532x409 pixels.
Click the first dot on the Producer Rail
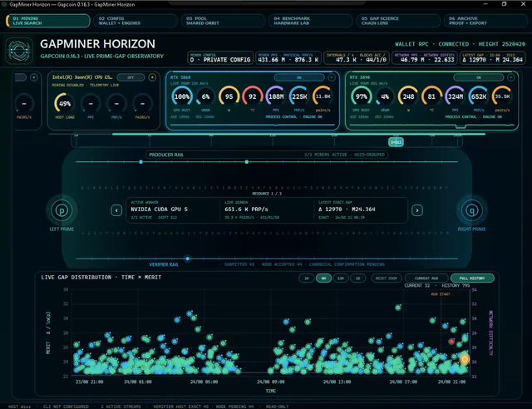[140, 162]
